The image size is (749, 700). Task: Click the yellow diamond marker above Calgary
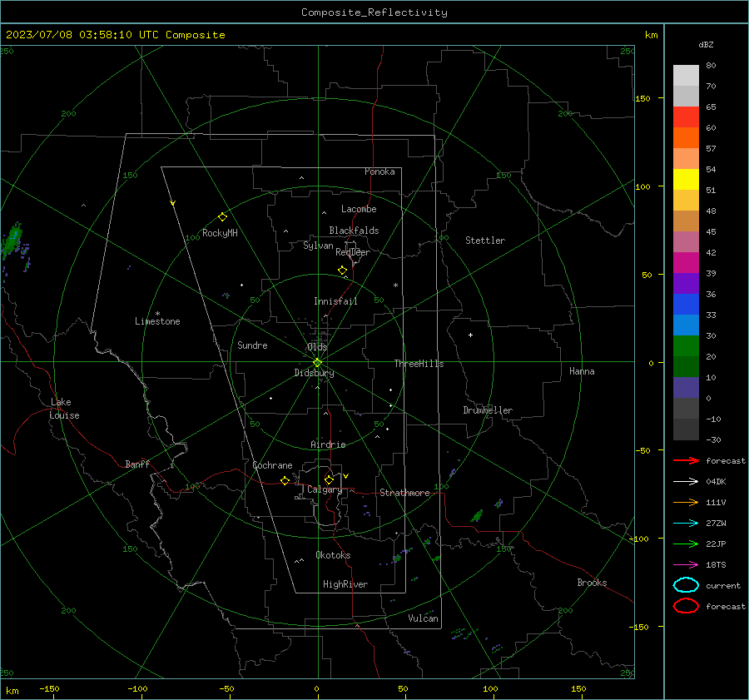coord(329,479)
